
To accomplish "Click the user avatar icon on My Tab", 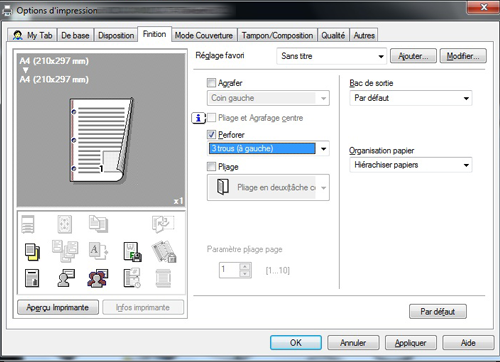I will (17, 35).
